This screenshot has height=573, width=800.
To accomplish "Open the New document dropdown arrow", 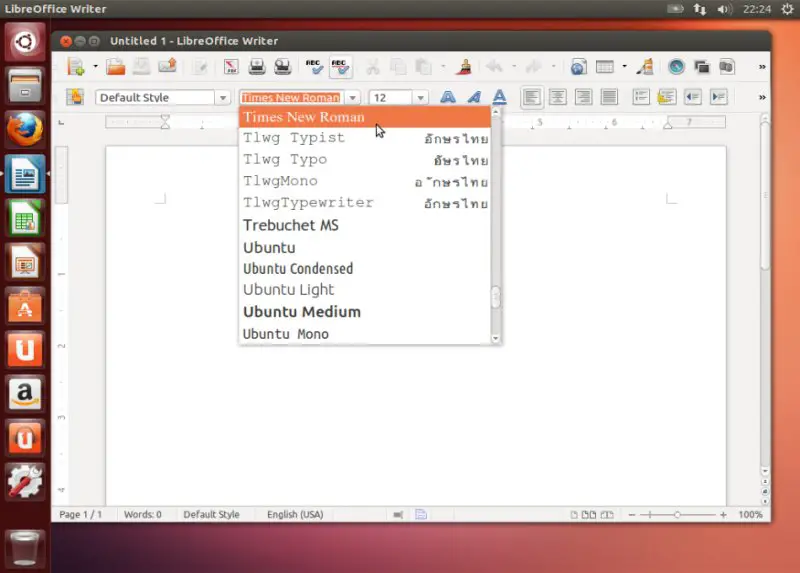I will (x=95, y=67).
